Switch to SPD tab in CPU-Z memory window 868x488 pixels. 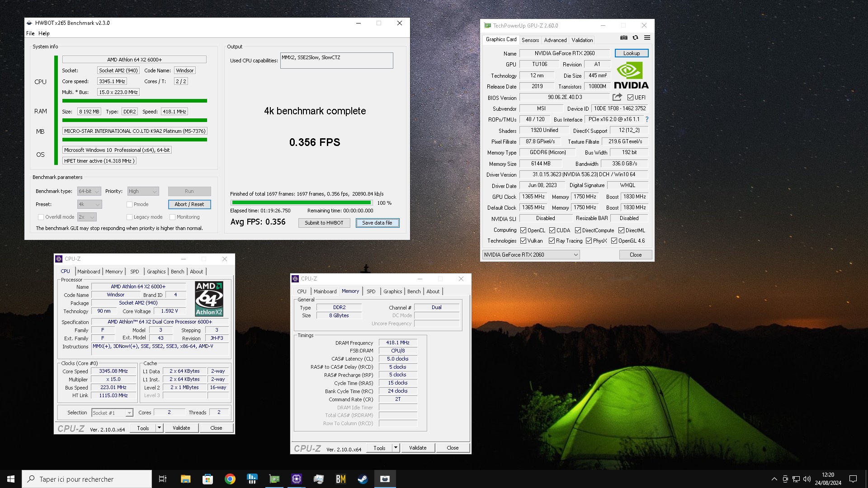point(371,291)
